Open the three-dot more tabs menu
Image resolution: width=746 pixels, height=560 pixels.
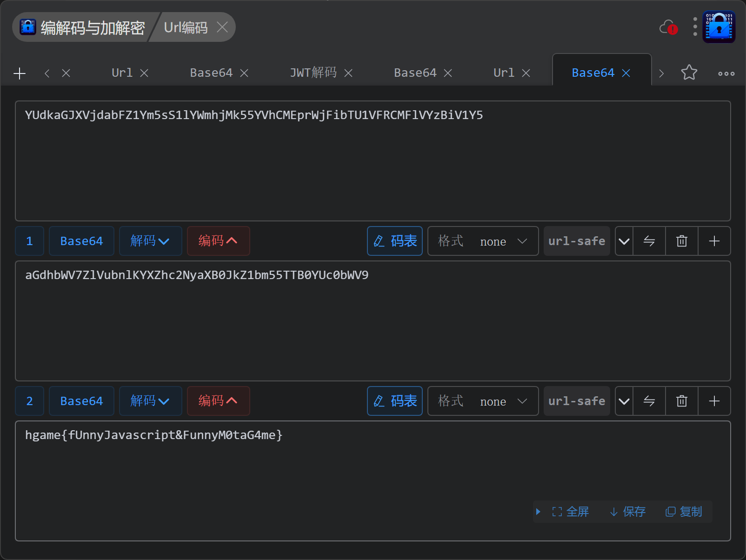pos(726,73)
